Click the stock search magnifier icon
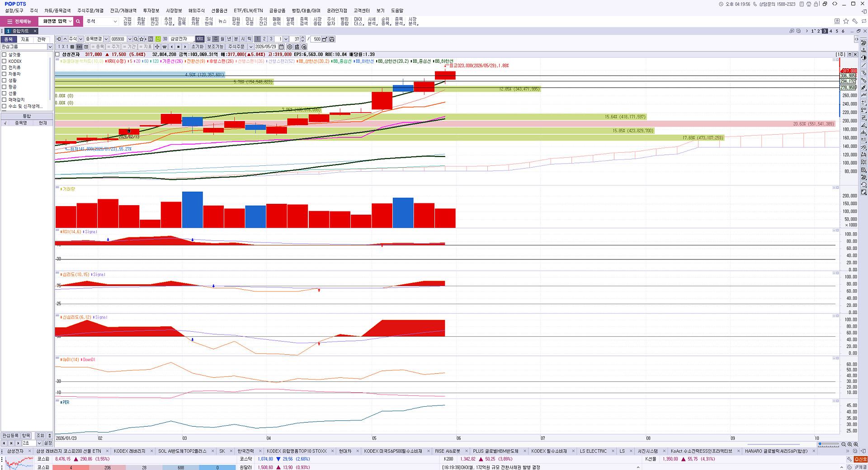This screenshot has height=470, width=868. (x=136, y=39)
